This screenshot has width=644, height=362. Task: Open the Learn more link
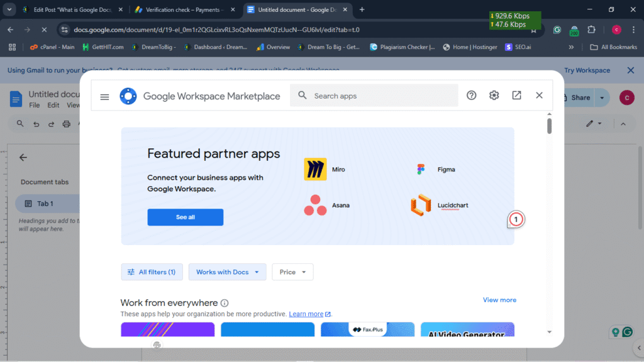click(x=306, y=314)
